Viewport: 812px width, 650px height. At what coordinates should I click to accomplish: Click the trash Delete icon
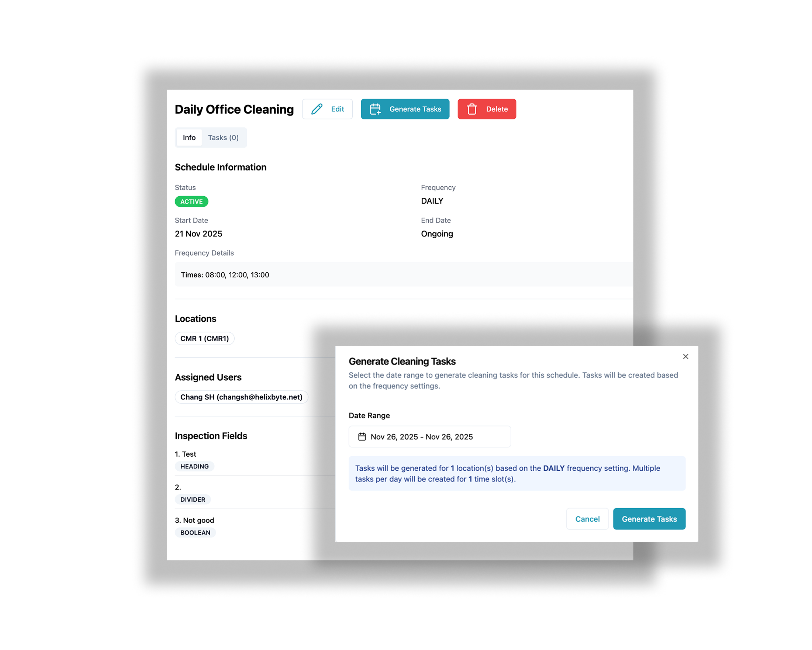click(472, 109)
